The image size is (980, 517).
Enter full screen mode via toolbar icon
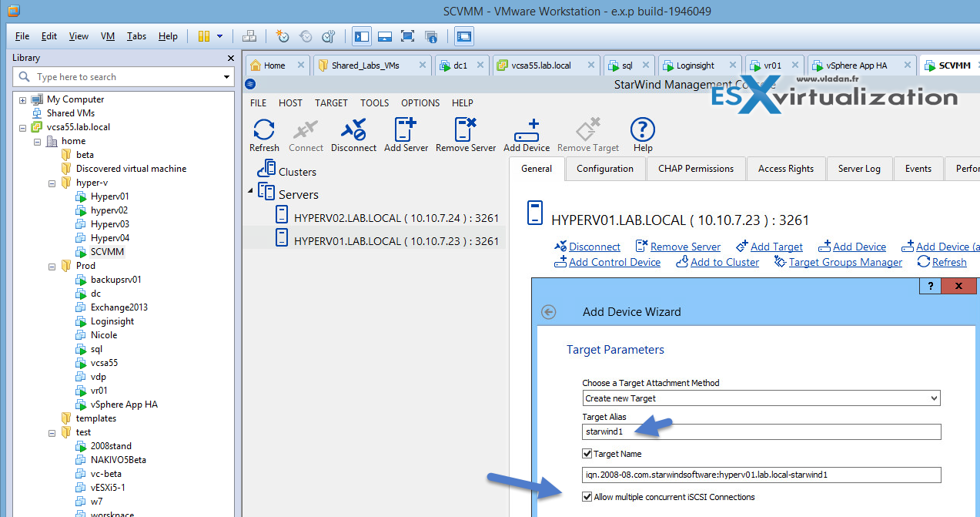pos(407,36)
